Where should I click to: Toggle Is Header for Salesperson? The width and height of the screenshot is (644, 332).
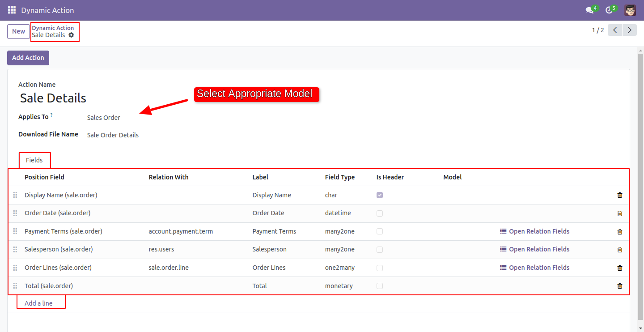[380, 249]
